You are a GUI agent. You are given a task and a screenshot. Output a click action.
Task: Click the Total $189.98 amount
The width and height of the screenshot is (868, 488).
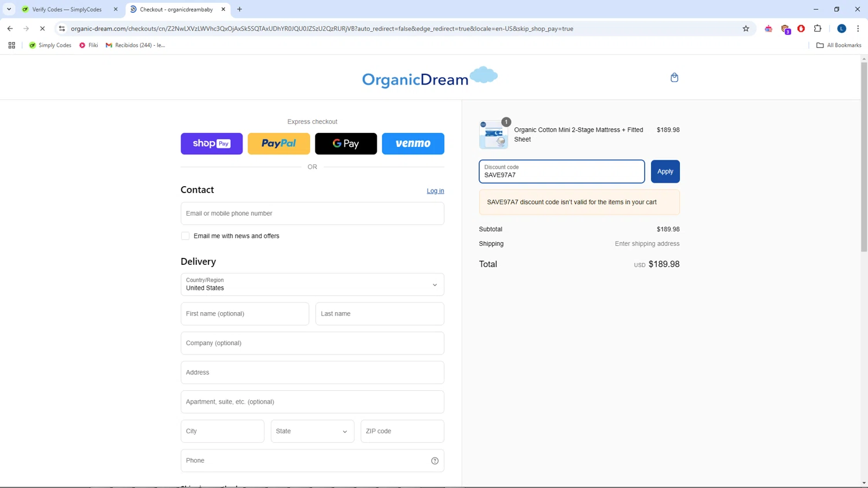[x=664, y=264]
